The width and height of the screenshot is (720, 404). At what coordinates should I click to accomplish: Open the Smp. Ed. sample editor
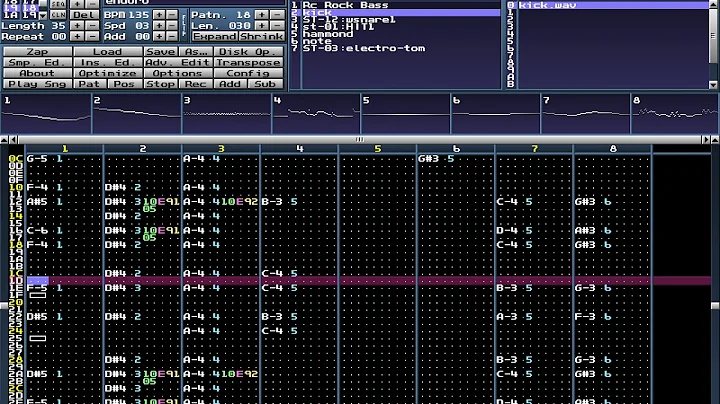[38, 62]
